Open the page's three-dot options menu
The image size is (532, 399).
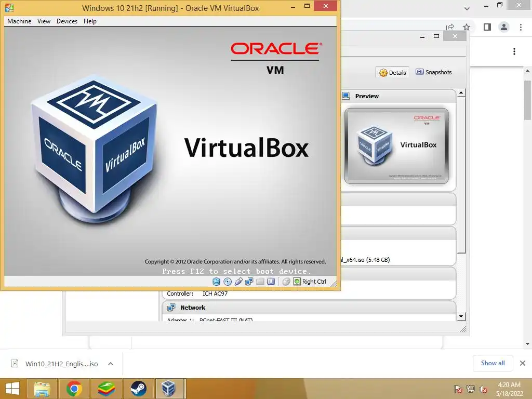[x=514, y=51]
